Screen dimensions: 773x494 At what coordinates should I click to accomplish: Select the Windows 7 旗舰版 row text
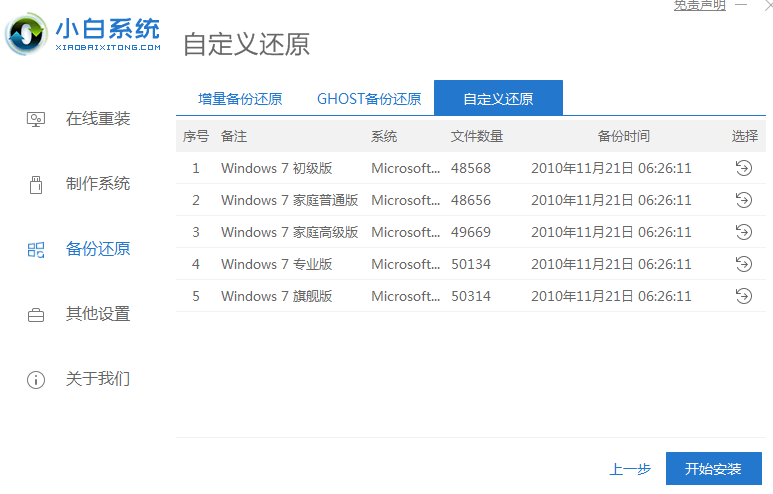(x=277, y=296)
